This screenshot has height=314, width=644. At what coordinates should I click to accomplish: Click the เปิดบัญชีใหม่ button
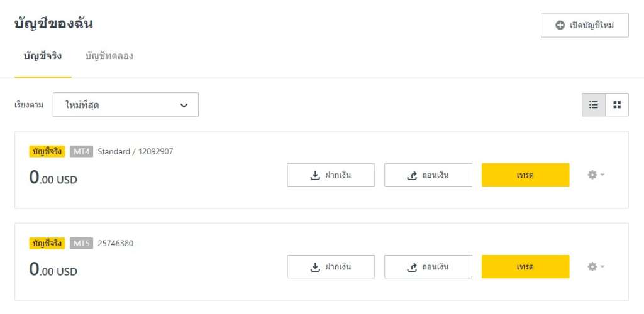click(x=584, y=25)
